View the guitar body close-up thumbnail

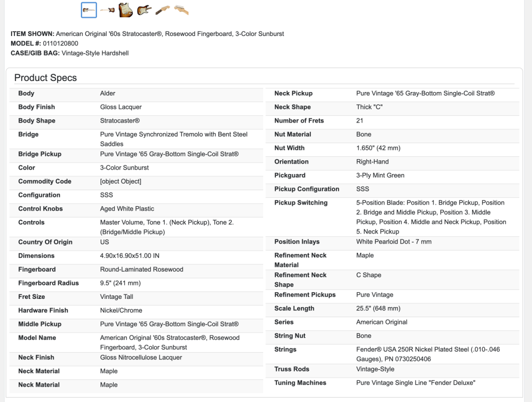click(x=126, y=9)
